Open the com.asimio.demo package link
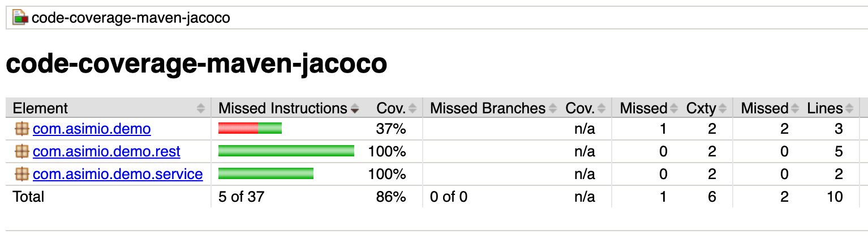This screenshot has height=238, width=868. 92,129
